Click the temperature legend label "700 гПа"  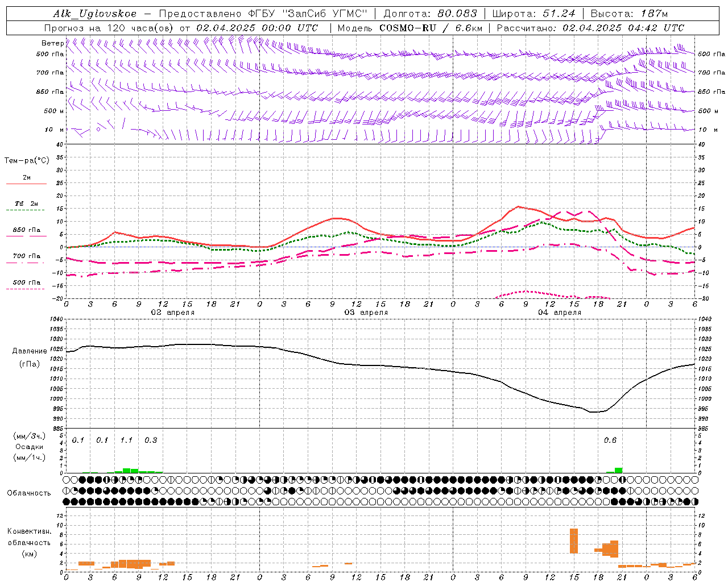27,256
